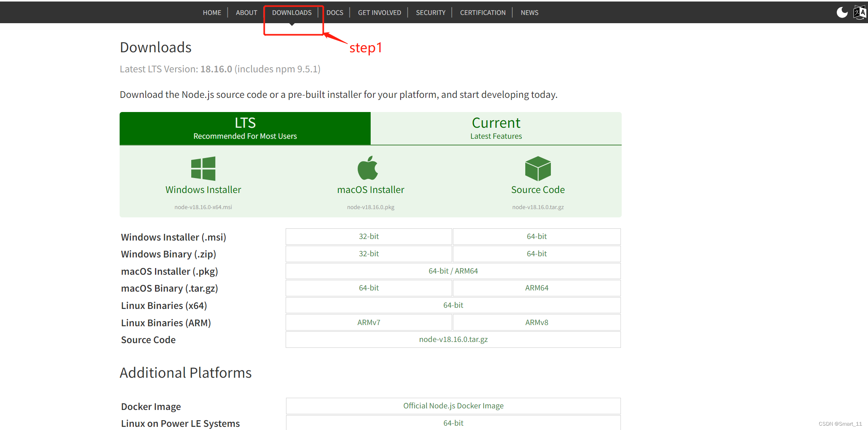Toggle dark mode moon icon

pyautogui.click(x=842, y=13)
